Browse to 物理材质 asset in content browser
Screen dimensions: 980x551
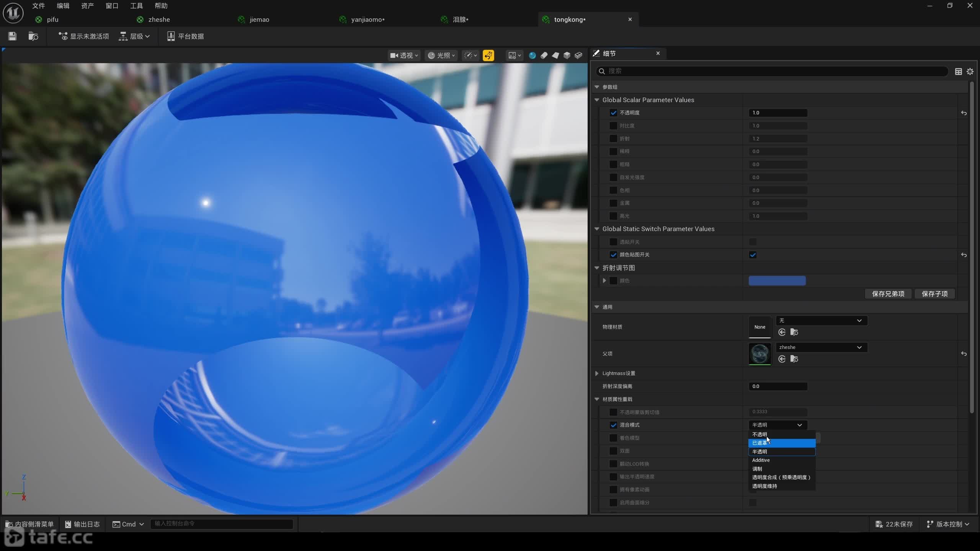tap(794, 332)
